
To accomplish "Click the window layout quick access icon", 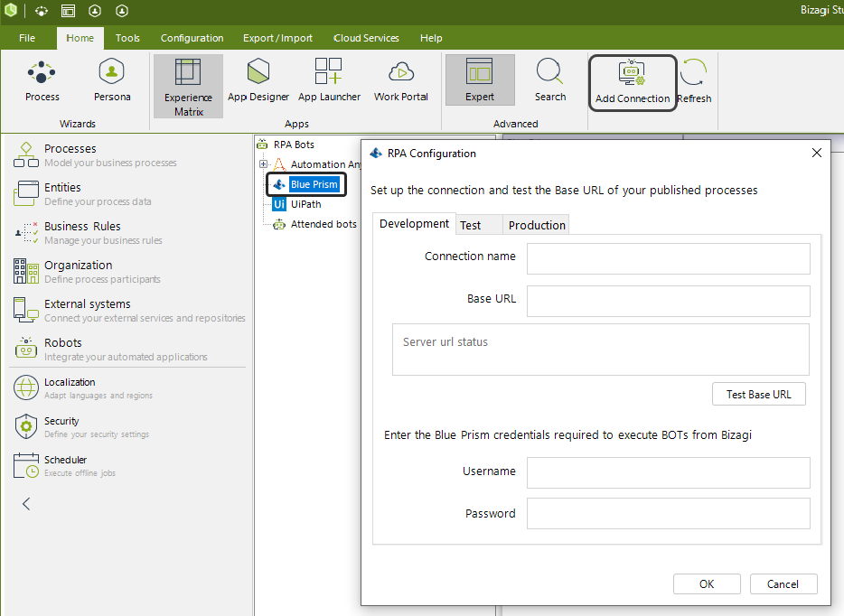I will point(69,11).
